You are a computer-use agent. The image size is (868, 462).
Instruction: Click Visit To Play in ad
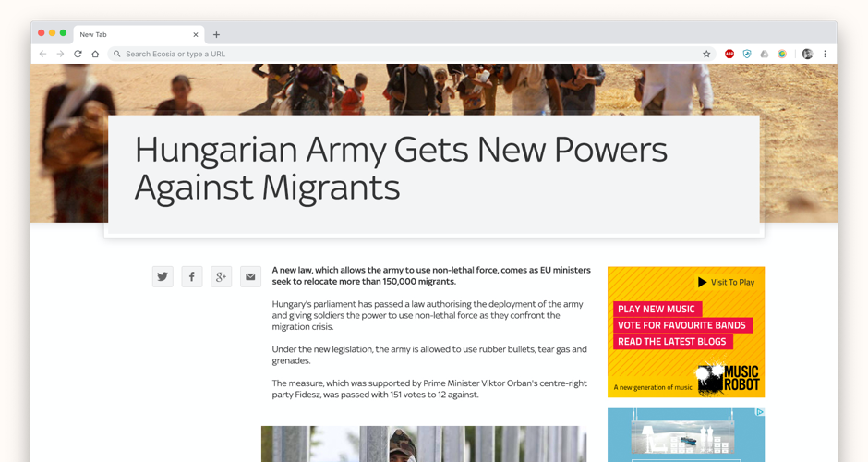tap(726, 282)
